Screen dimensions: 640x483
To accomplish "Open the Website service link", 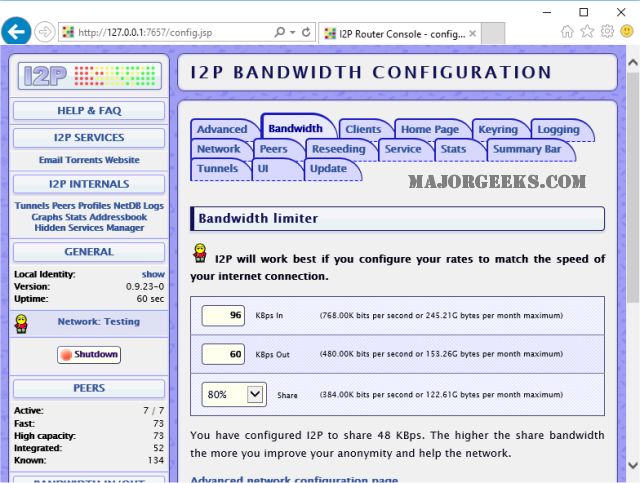I will [122, 160].
